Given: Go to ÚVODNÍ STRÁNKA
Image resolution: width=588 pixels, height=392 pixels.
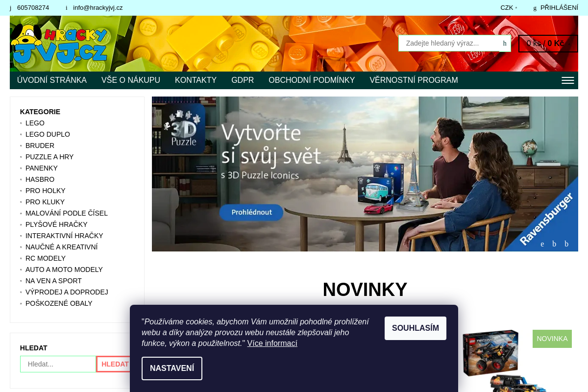Looking at the screenshot, I should (x=52, y=80).
